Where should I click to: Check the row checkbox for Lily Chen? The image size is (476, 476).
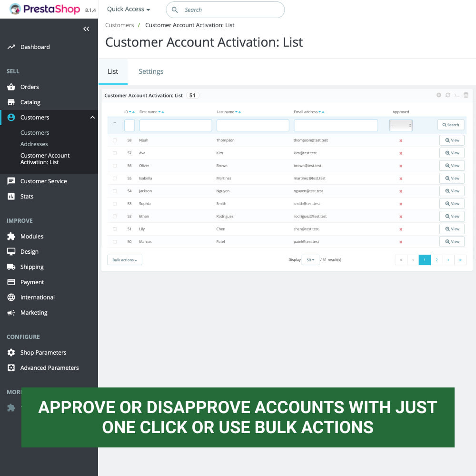(x=114, y=228)
